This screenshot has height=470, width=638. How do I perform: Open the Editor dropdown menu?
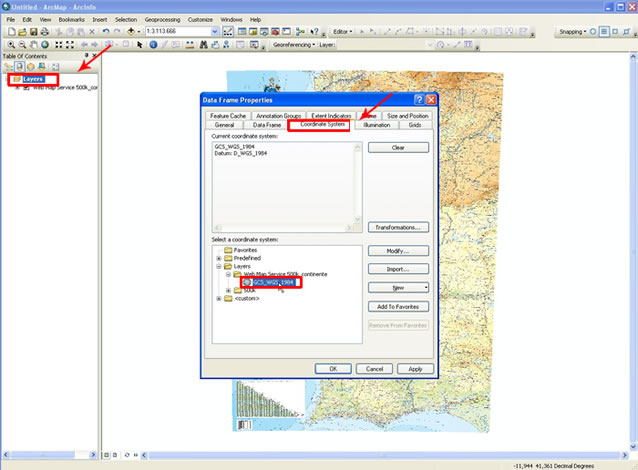pos(343,31)
